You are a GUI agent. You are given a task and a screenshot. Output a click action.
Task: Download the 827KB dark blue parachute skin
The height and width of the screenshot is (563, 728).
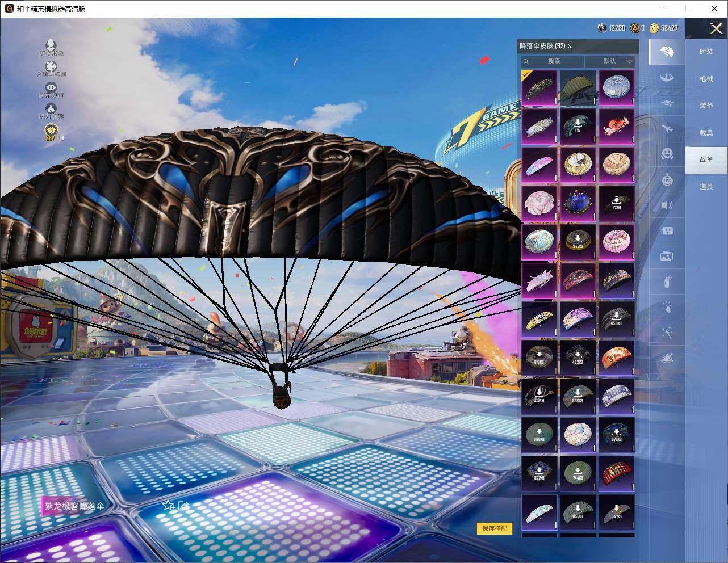(539, 473)
